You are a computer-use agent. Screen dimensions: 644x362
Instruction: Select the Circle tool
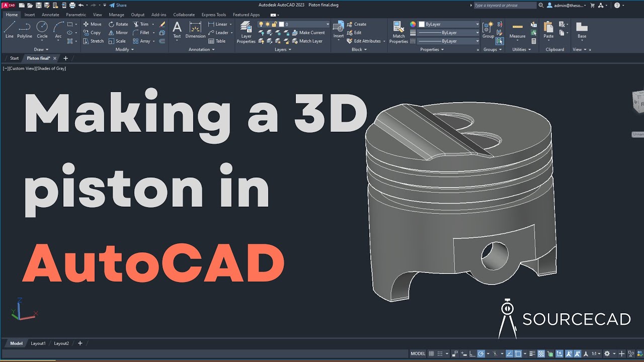click(x=42, y=30)
